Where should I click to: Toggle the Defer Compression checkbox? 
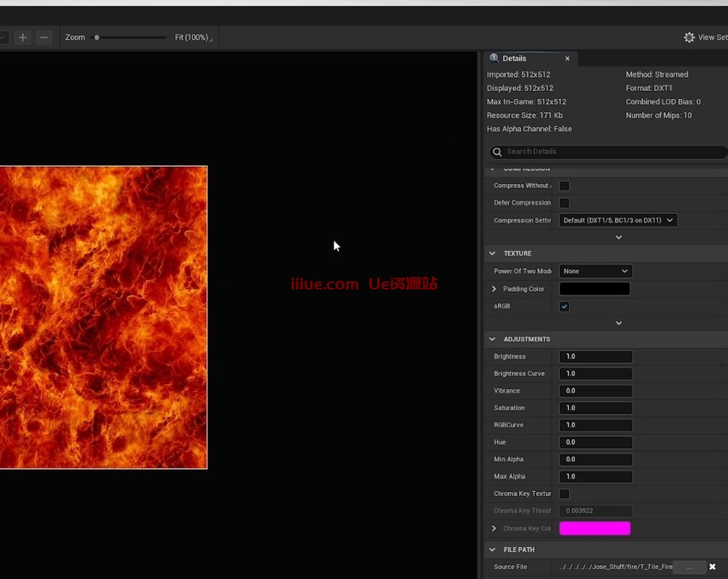[564, 203]
